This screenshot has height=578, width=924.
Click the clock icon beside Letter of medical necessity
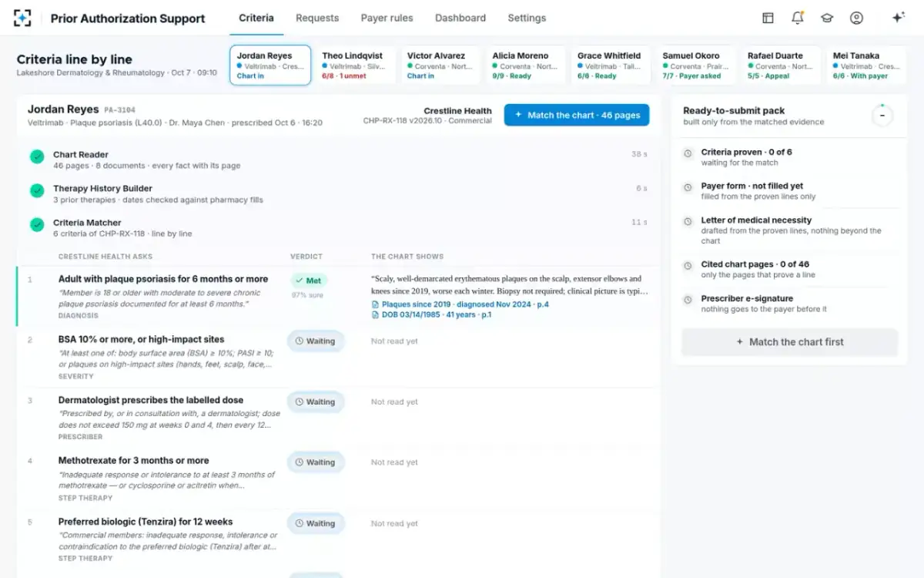click(x=688, y=221)
